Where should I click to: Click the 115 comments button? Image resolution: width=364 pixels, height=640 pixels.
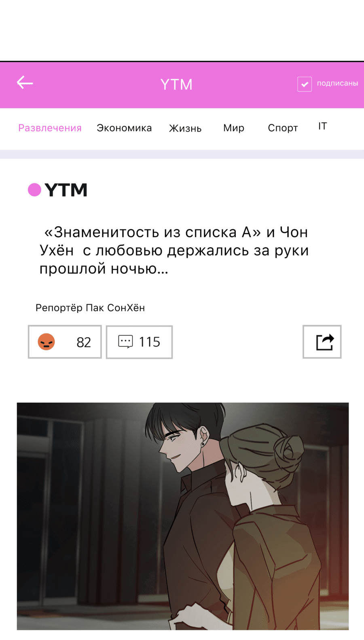(139, 342)
